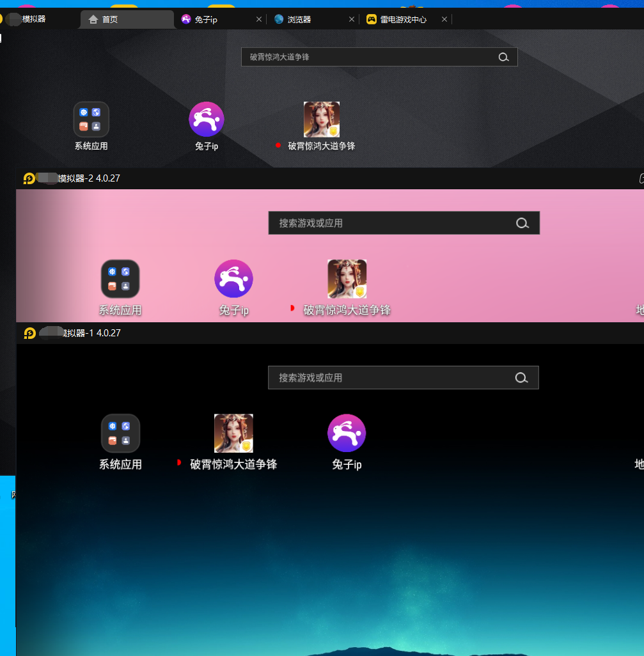
Task: Click the 模拟器-1 4.0.27 title text
Action: click(91, 334)
